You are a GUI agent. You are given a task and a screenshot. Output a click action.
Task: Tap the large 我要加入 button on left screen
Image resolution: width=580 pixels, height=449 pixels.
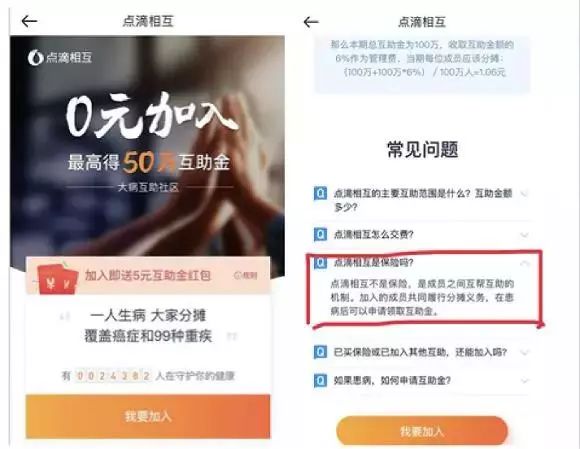pos(148,416)
